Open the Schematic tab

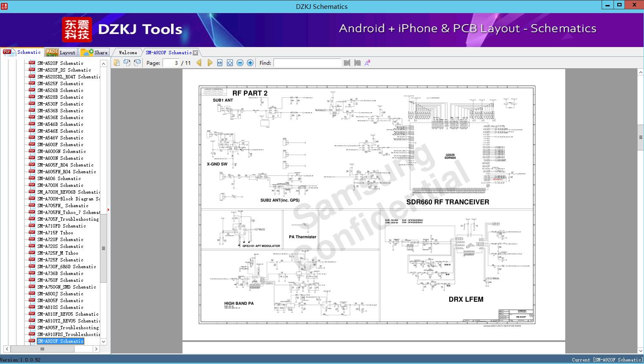(22, 52)
